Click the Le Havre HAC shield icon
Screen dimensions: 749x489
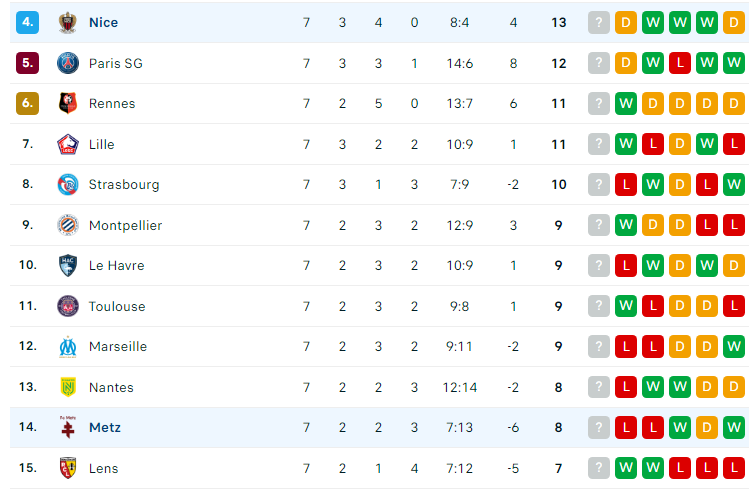68,265
